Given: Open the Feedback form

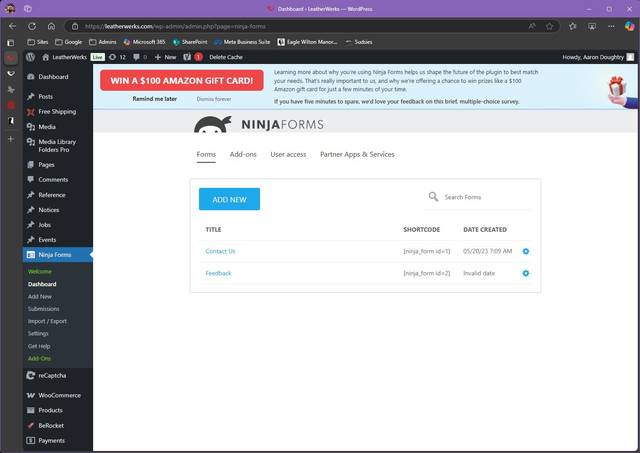Looking at the screenshot, I should 218,273.
